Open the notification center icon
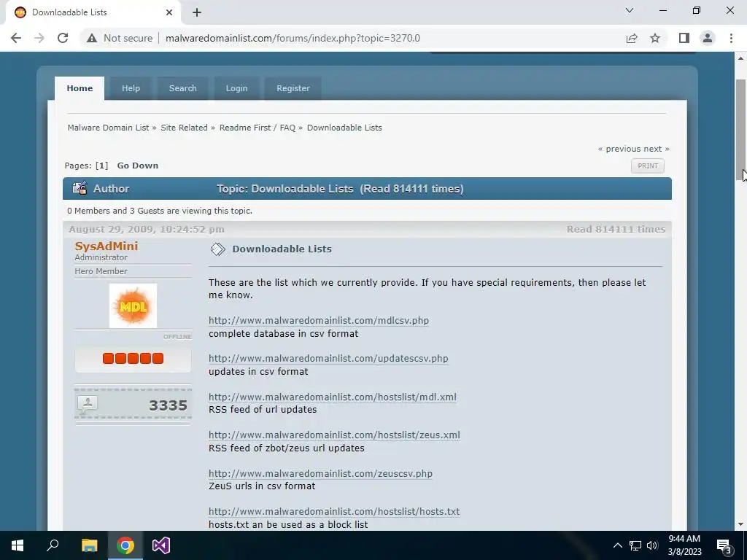Viewport: 747px width, 560px height. click(724, 545)
